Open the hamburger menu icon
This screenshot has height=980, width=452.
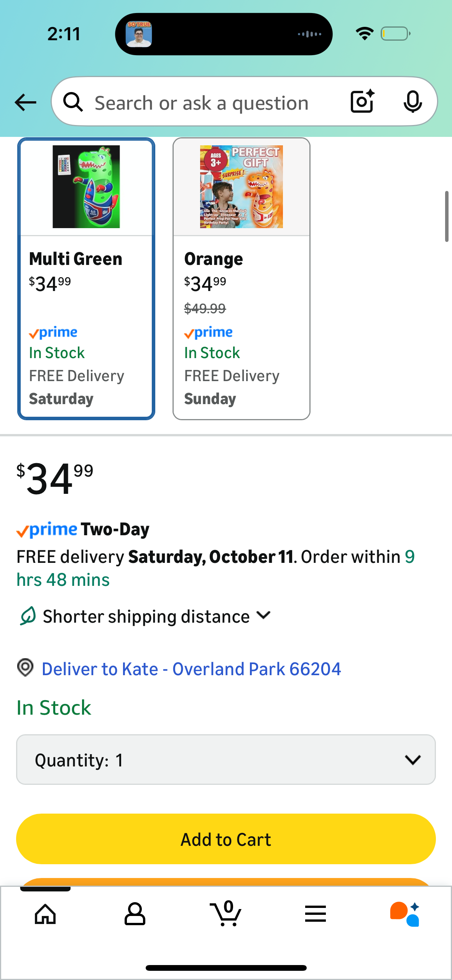[316, 914]
